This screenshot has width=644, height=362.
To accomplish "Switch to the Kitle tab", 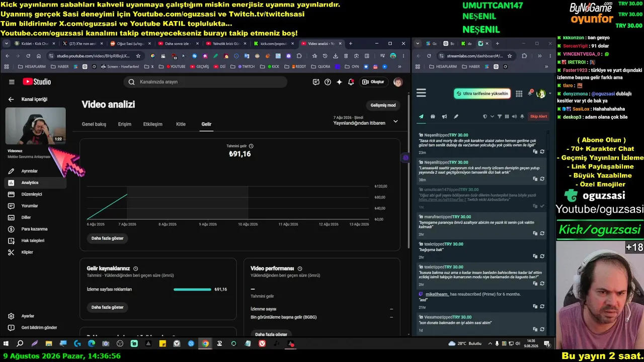I will [x=181, y=124].
